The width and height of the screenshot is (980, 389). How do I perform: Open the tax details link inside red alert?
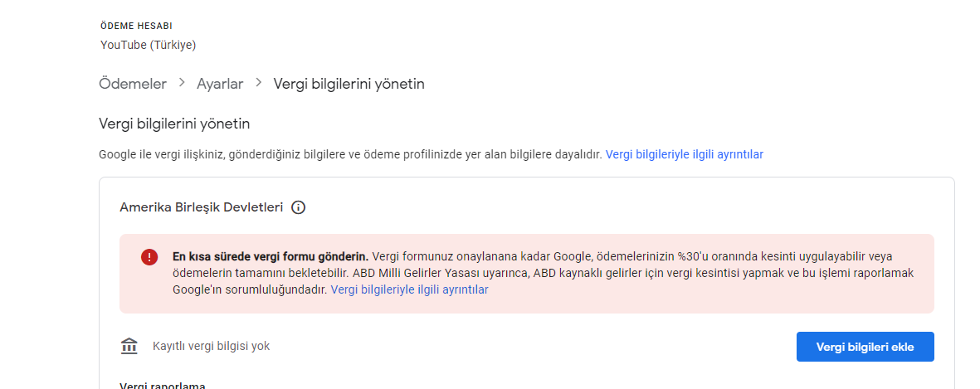409,289
